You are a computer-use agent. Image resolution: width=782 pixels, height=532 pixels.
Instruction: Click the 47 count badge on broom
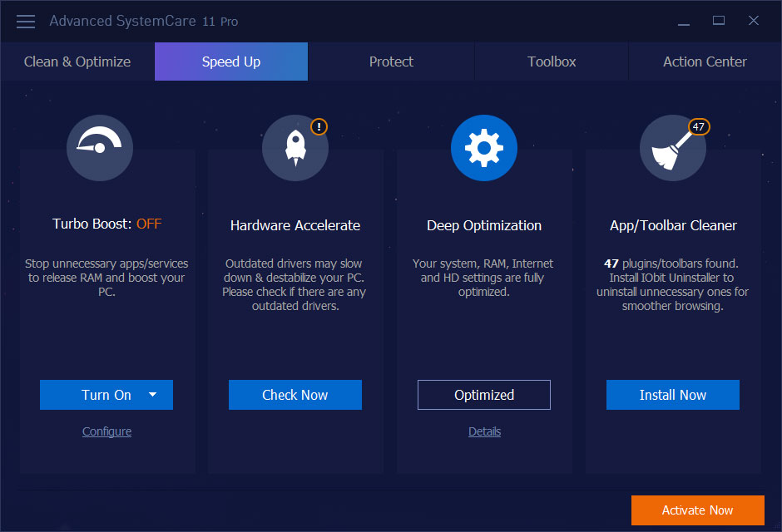[x=699, y=126]
